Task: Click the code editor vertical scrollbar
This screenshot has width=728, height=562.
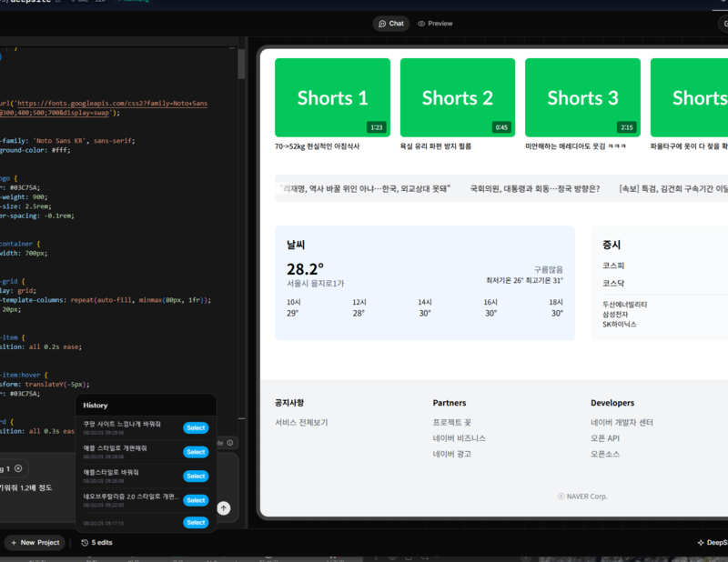Action: click(x=241, y=64)
